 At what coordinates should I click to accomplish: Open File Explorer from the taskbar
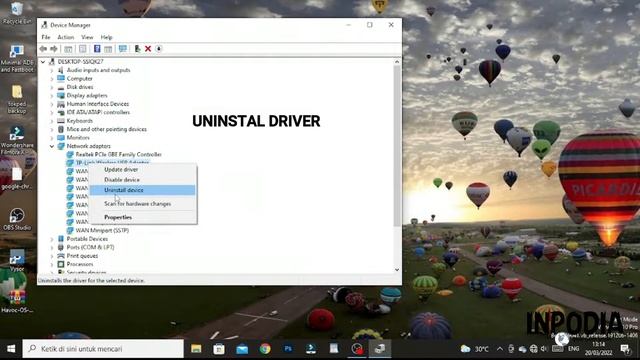click(x=196, y=349)
